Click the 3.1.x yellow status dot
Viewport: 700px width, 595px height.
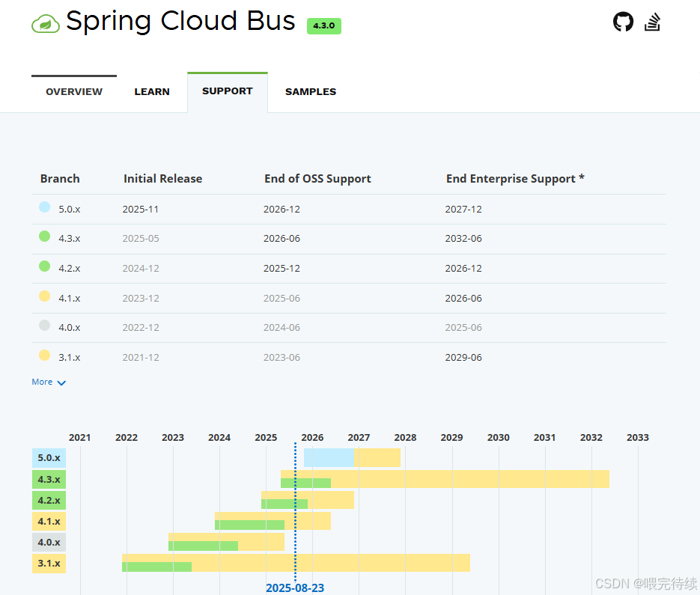pos(45,356)
